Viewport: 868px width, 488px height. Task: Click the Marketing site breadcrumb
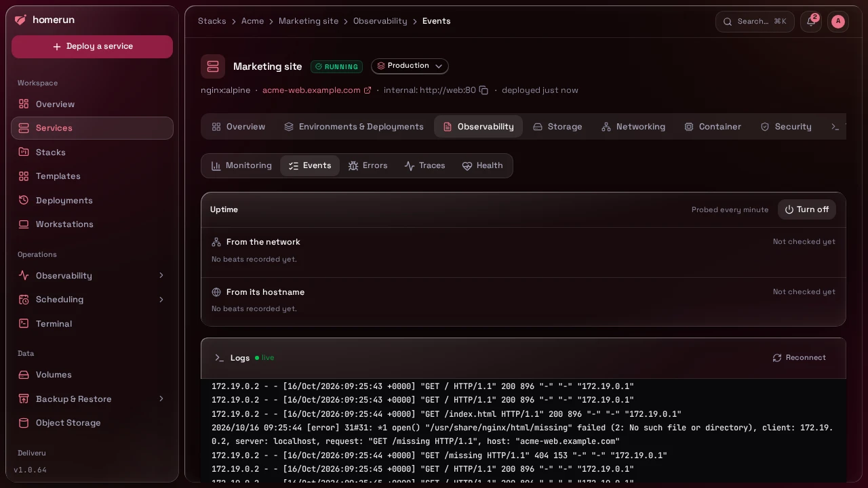(x=309, y=21)
